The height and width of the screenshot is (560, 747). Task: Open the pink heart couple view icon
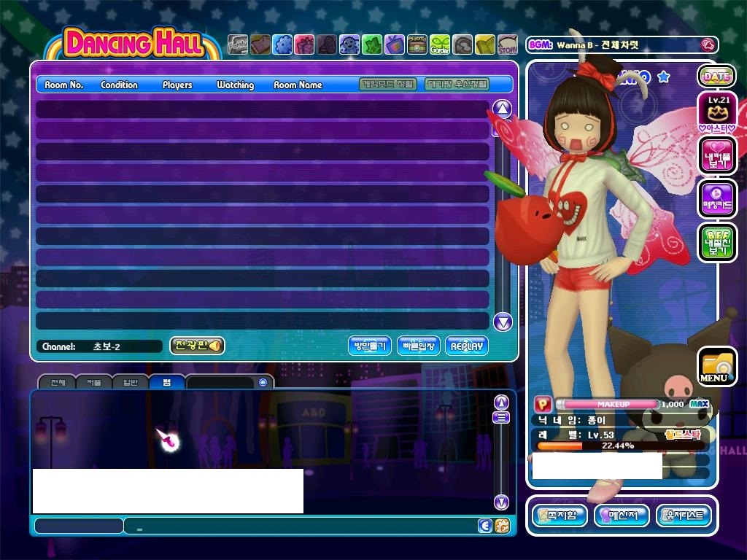[x=717, y=155]
